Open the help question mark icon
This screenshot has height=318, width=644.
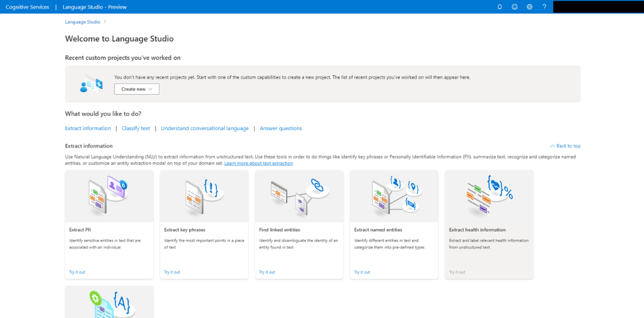544,7
